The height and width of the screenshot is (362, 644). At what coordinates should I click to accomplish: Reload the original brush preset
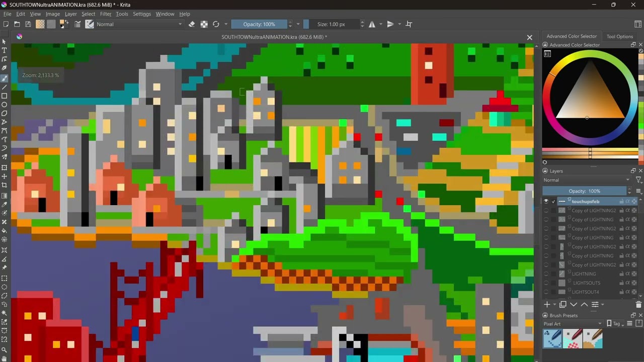[216, 24]
